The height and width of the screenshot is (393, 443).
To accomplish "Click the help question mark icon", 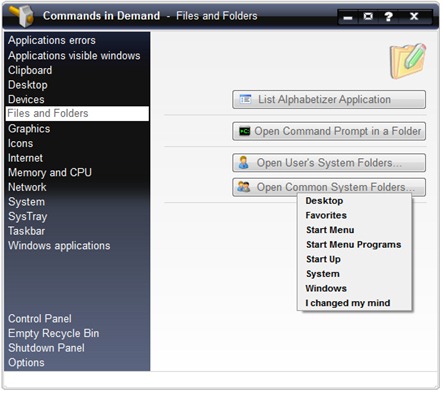I will 388,16.
